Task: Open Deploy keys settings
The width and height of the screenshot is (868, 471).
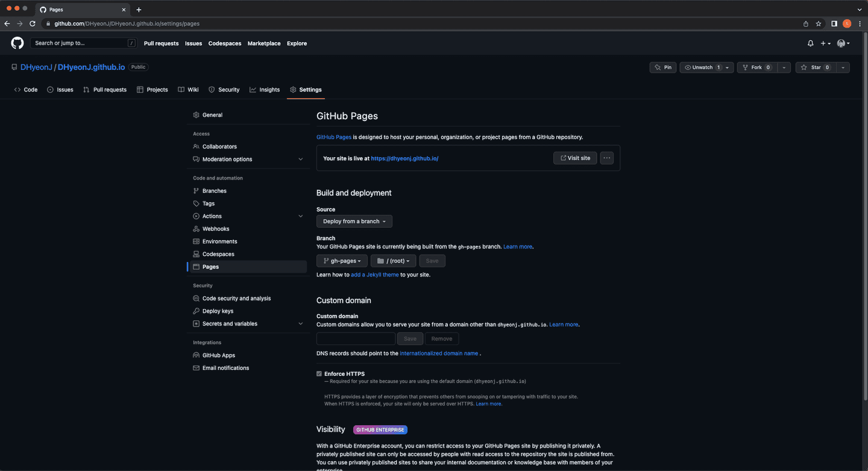Action: [x=218, y=311]
